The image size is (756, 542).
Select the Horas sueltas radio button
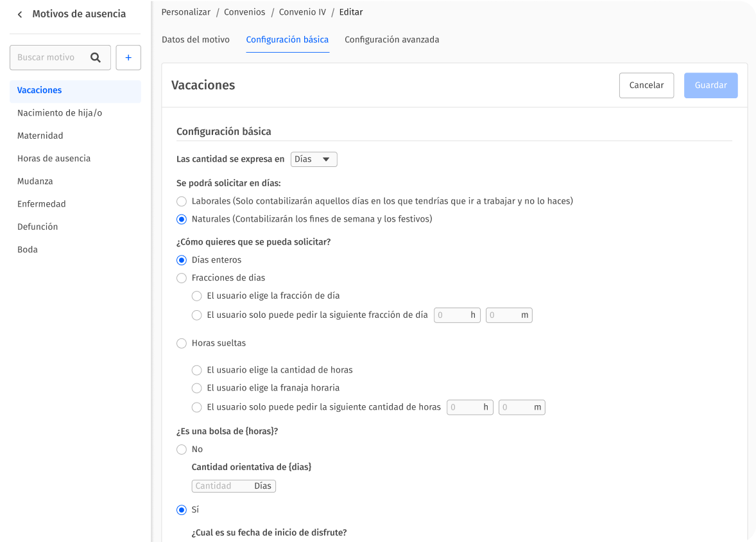182,344
